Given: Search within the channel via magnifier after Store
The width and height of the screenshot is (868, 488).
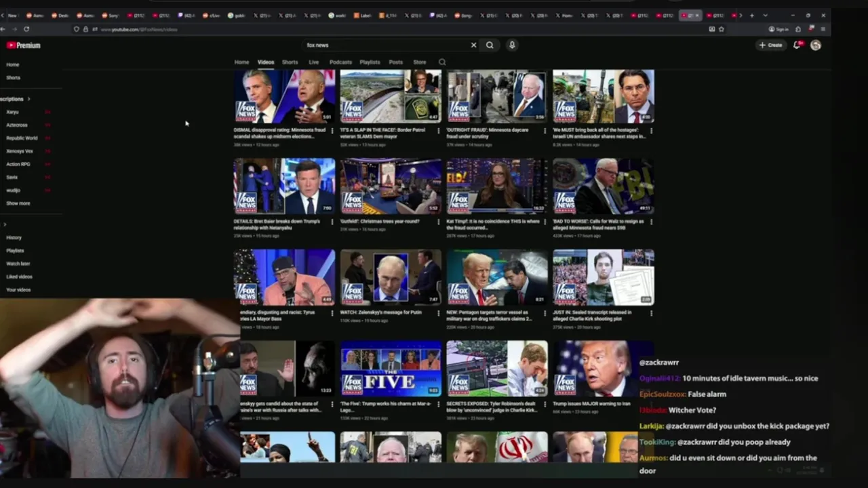Looking at the screenshot, I should pyautogui.click(x=442, y=62).
